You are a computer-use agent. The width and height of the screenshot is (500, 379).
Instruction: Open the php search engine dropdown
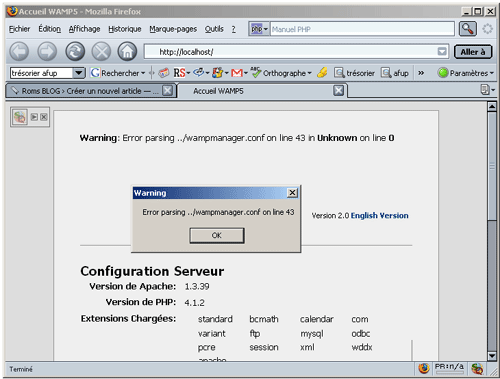(x=259, y=29)
